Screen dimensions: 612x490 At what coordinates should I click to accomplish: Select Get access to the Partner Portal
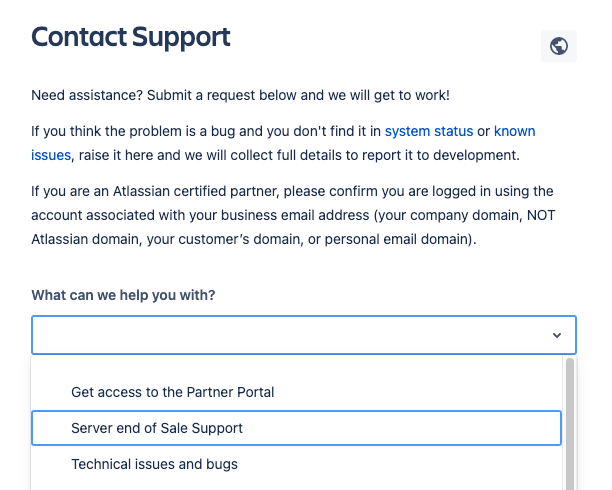tap(296, 392)
